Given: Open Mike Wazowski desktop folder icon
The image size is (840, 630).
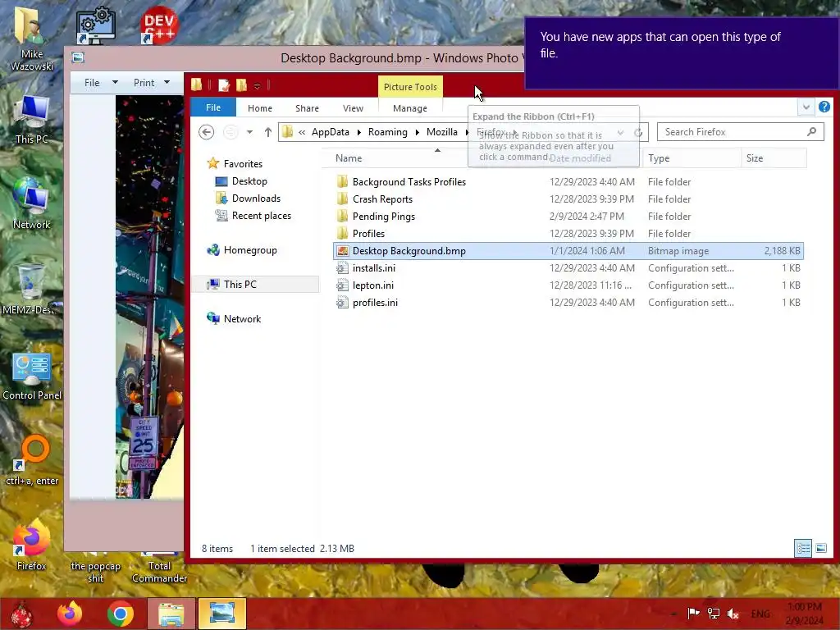Looking at the screenshot, I should click(x=31, y=38).
